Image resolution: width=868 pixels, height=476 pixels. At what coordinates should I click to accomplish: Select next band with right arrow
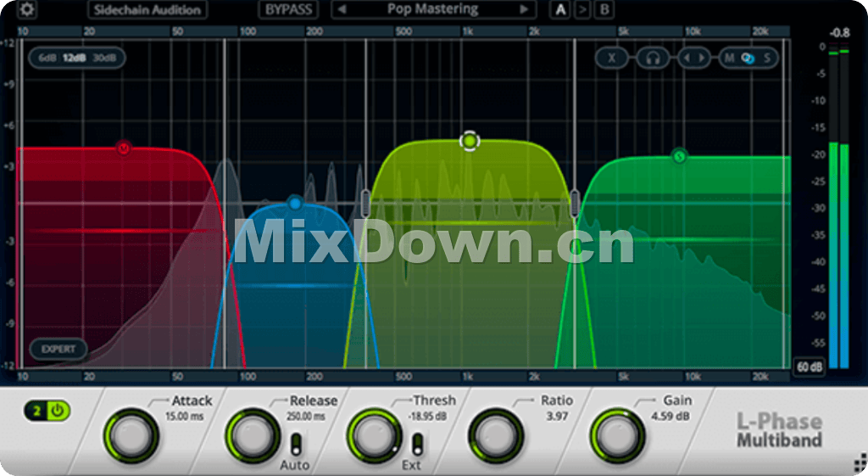click(x=702, y=58)
